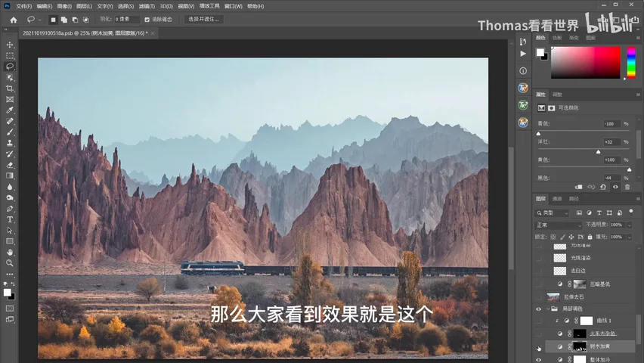644x363 pixels.
Task: Show the 拉伸去石 layer
Action: click(x=538, y=296)
